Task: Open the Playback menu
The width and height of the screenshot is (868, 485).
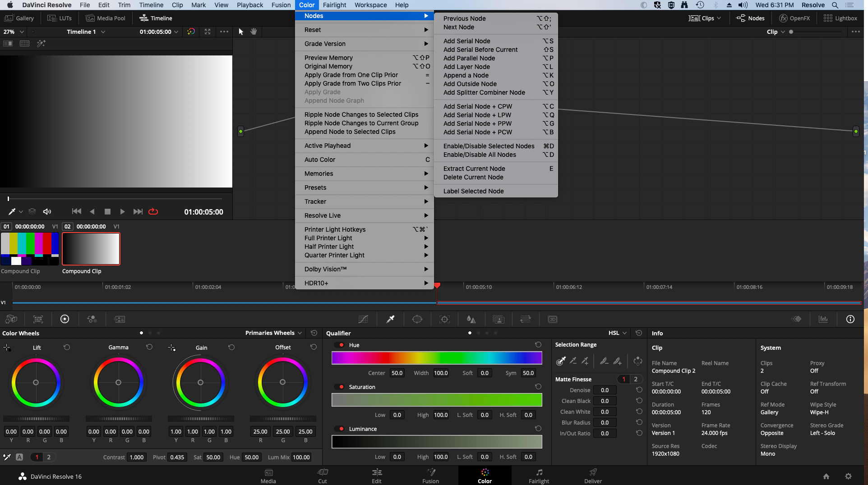Action: tap(250, 5)
